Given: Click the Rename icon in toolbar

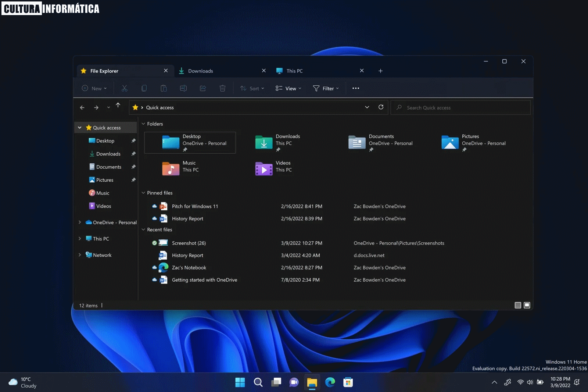Looking at the screenshot, I should (x=183, y=88).
